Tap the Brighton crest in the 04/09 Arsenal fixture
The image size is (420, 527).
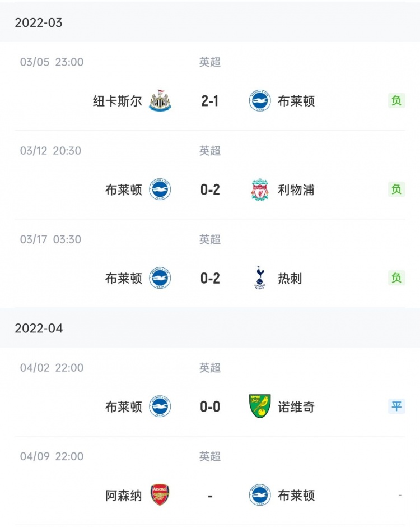[260, 495]
